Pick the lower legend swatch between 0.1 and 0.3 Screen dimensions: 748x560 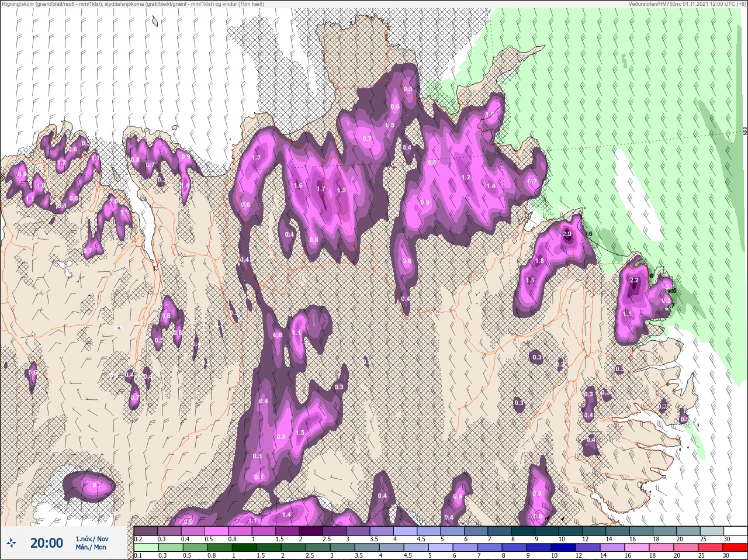pos(146,548)
